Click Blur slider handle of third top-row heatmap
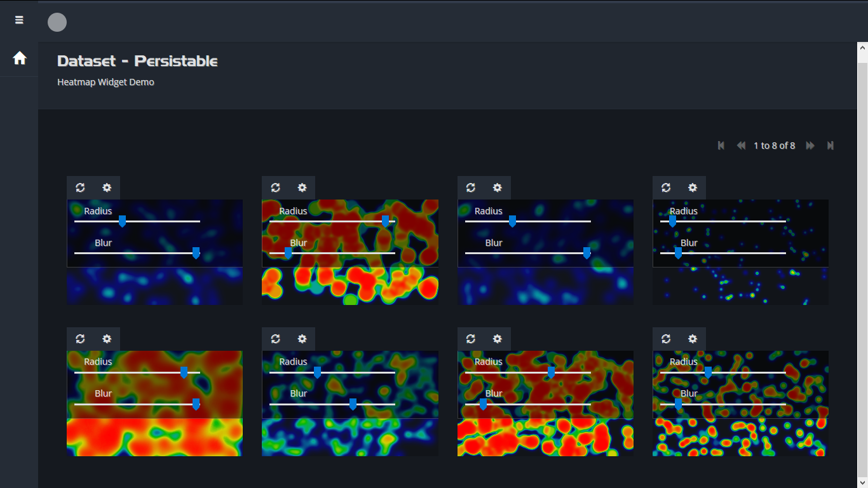Image resolution: width=868 pixels, height=488 pixels. (587, 253)
